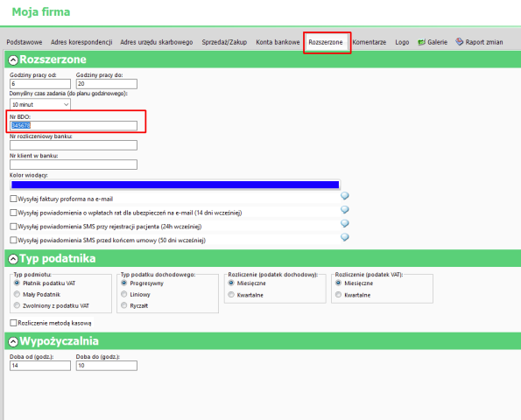The height and width of the screenshot is (420, 521).
Task: Switch to Adres korespondencji tab
Action: tap(81, 42)
